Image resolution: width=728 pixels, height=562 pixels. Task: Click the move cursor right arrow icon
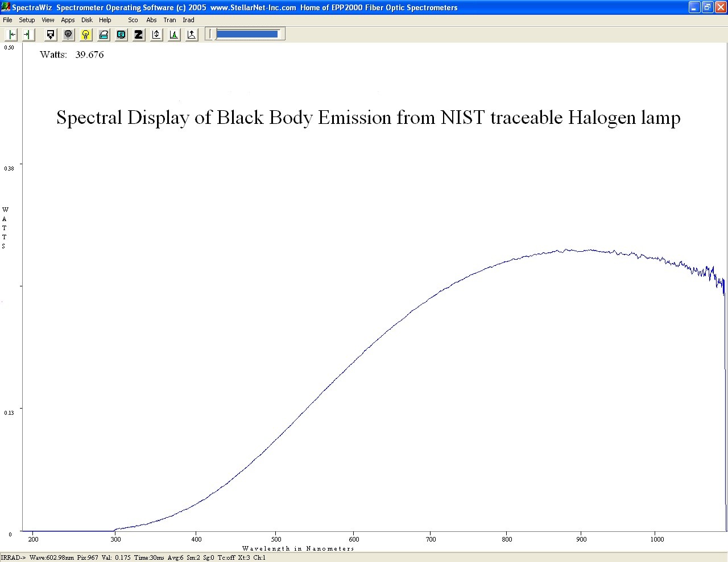tap(27, 35)
